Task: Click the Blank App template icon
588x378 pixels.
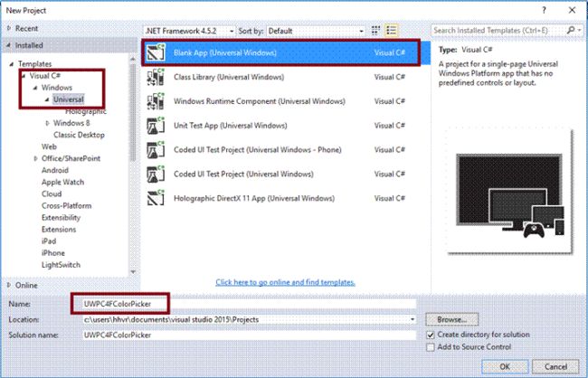Action: (156, 52)
